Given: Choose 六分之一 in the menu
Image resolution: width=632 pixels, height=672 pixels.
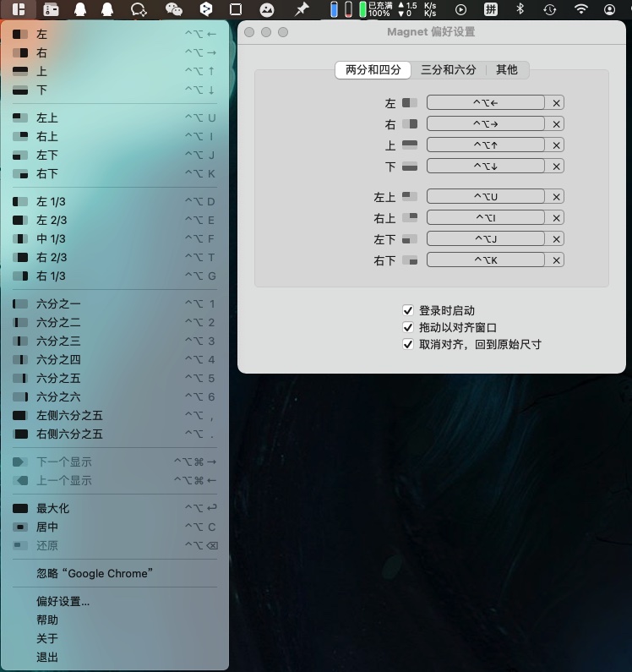Looking at the screenshot, I should 114,303.
